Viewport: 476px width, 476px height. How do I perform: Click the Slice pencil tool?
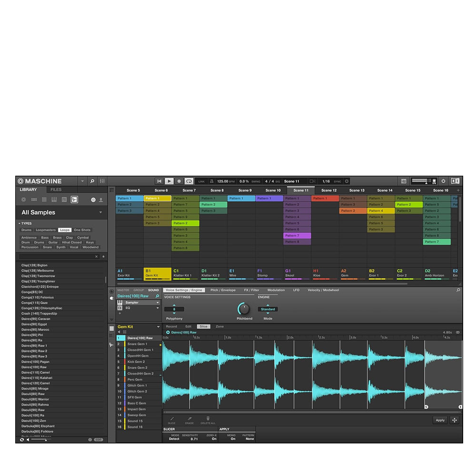[172, 419]
